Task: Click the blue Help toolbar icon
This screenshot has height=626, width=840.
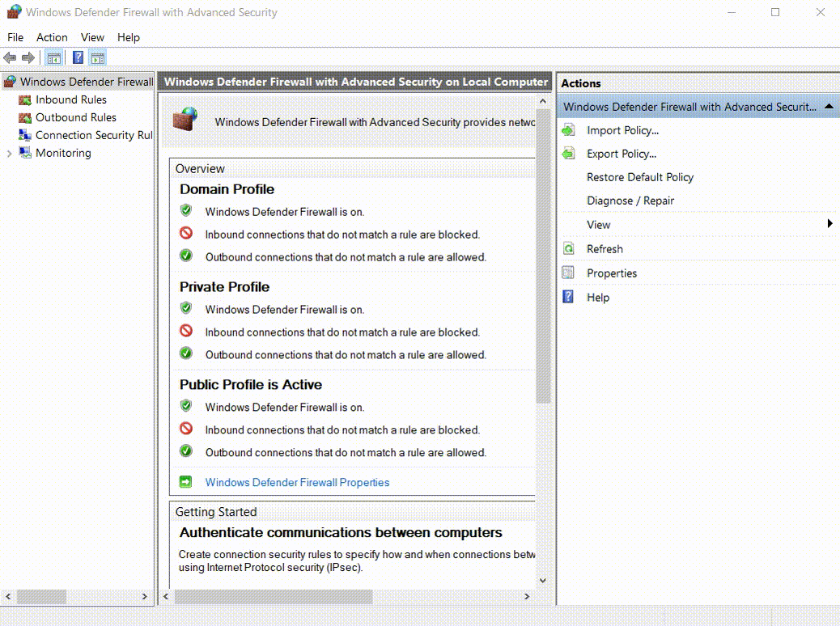Action: (x=78, y=57)
